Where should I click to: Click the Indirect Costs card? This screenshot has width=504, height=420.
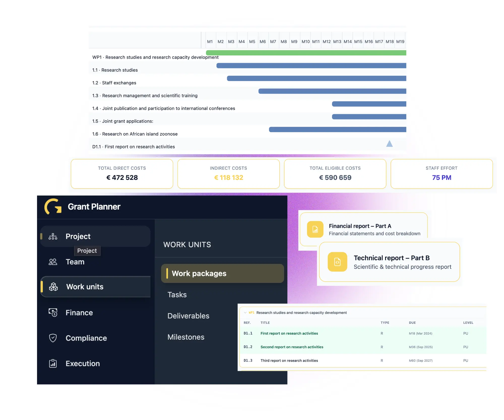tap(229, 174)
